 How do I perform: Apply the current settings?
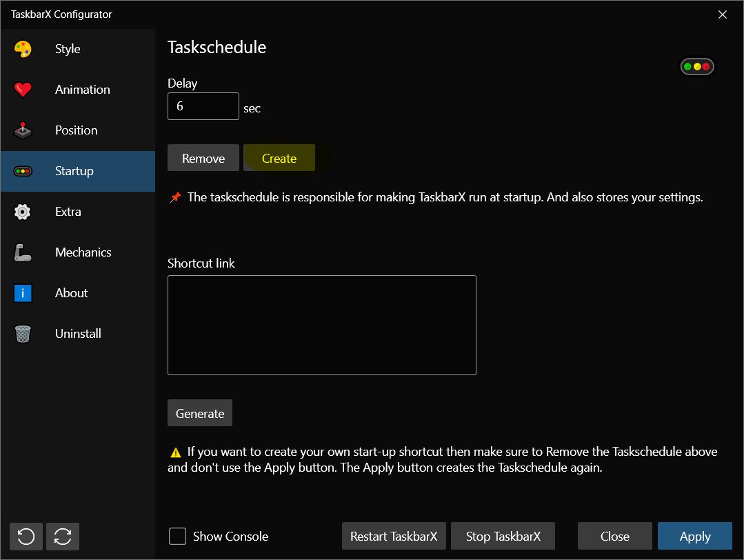tap(694, 536)
